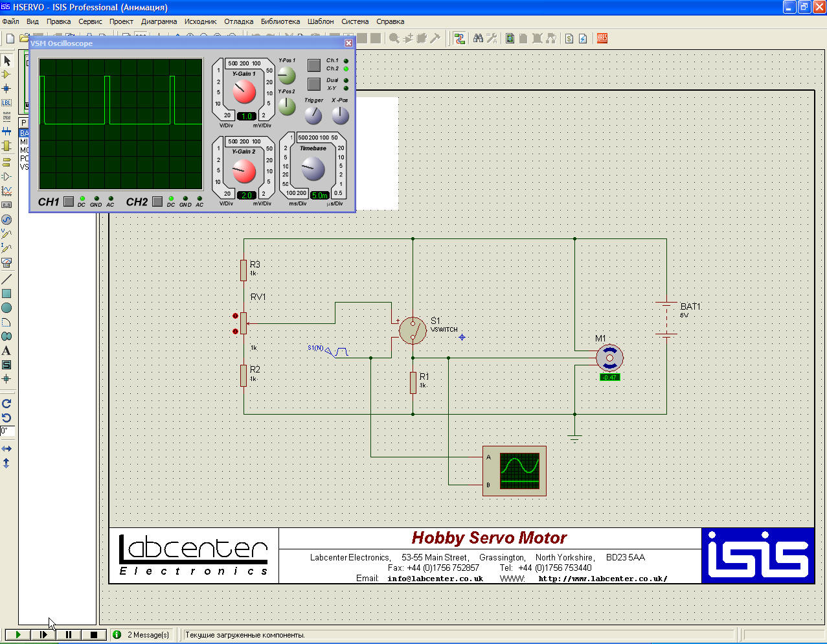Viewport: 827px width, 644px height.
Task: Toggle the Dual/X-Y mode button
Action: point(314,84)
